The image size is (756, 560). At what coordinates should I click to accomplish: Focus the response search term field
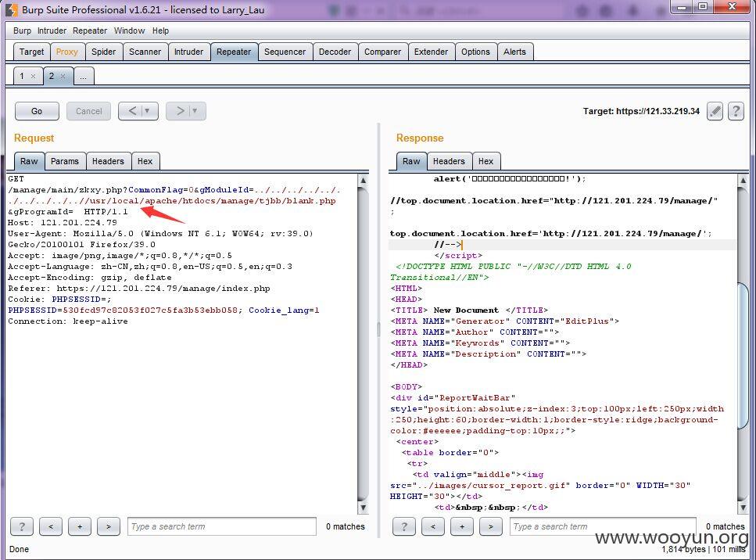click(603, 526)
